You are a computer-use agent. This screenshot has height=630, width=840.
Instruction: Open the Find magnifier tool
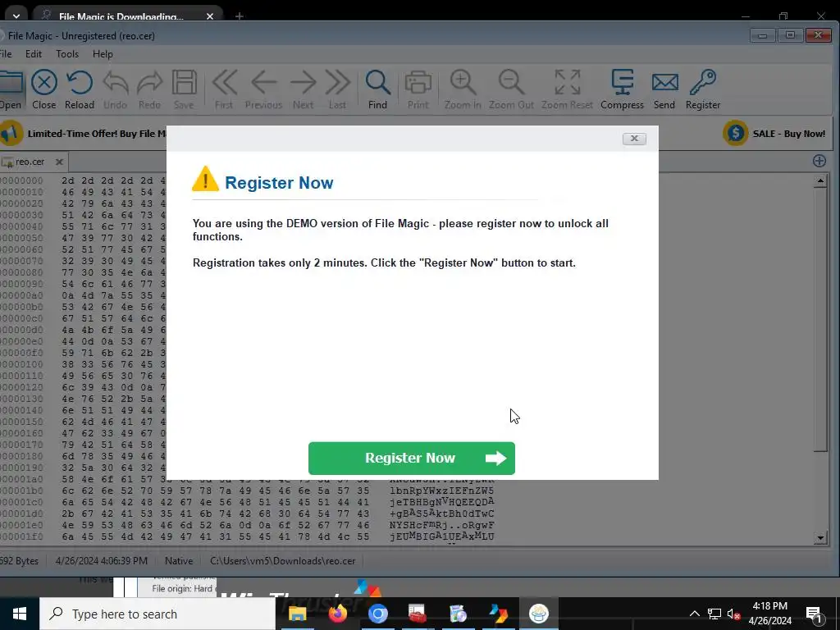point(377,89)
